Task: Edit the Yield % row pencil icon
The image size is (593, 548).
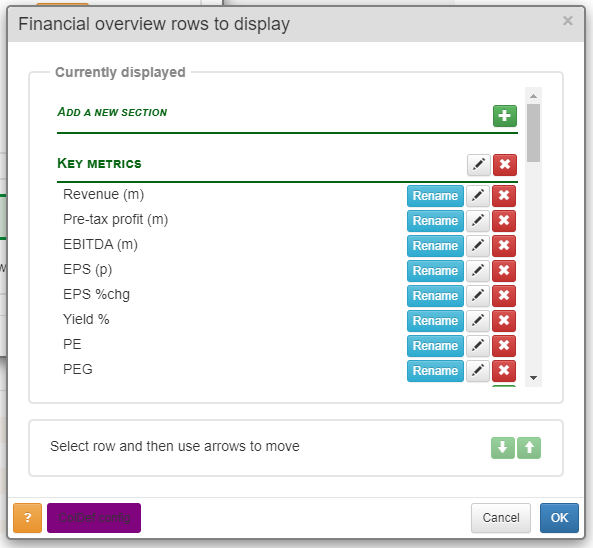Action: (x=478, y=321)
